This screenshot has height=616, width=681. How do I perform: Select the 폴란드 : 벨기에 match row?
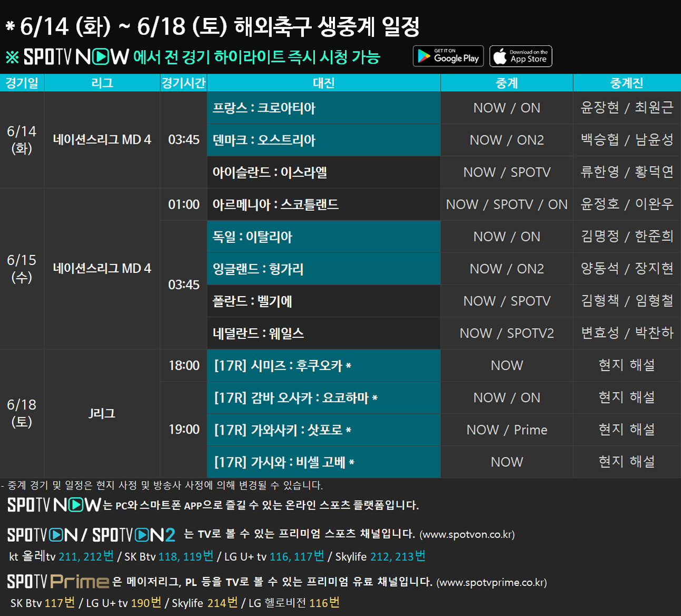324,301
